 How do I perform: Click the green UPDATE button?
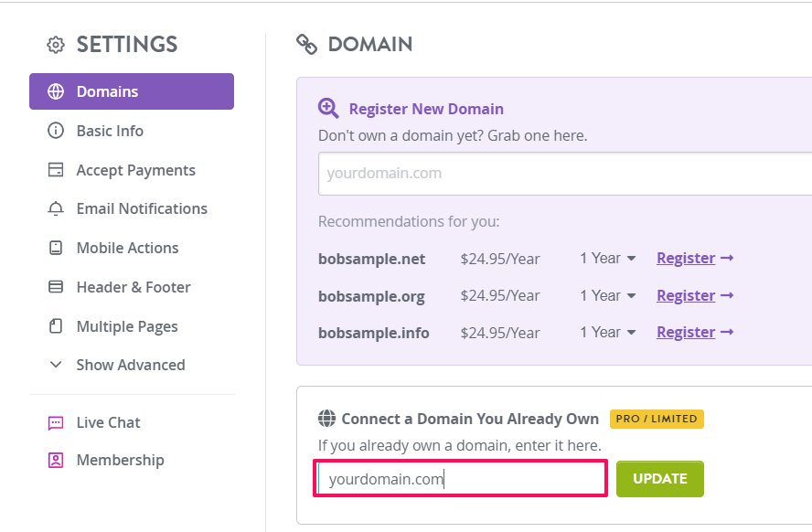pyautogui.click(x=660, y=479)
